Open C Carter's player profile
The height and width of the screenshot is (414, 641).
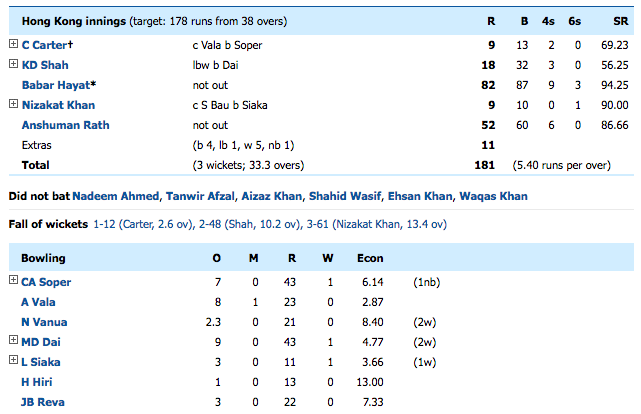pyautogui.click(x=47, y=44)
